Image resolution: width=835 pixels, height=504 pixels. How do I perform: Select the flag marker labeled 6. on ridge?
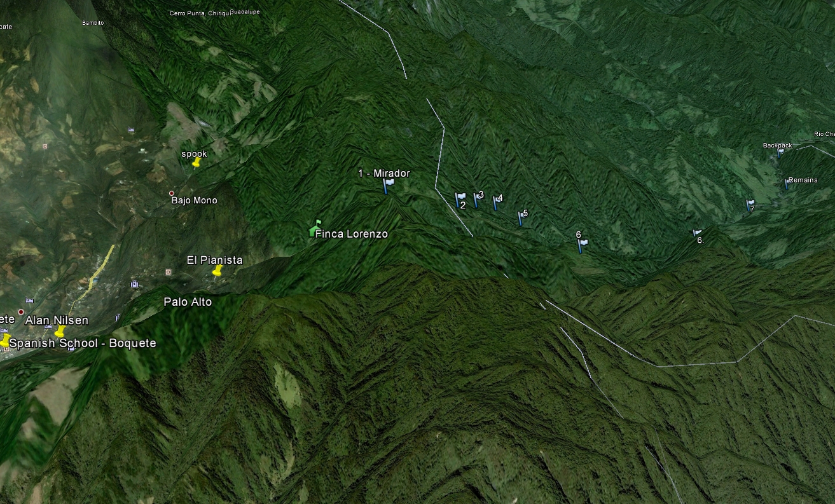[x=696, y=234]
